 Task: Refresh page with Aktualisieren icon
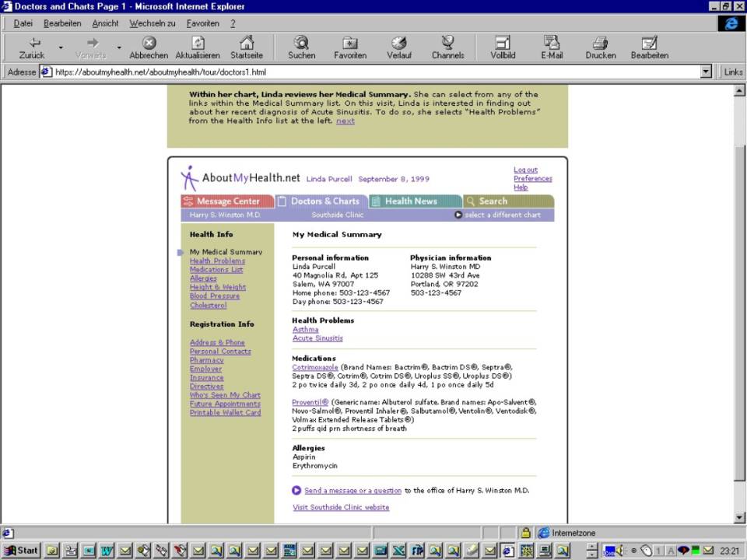point(198,43)
